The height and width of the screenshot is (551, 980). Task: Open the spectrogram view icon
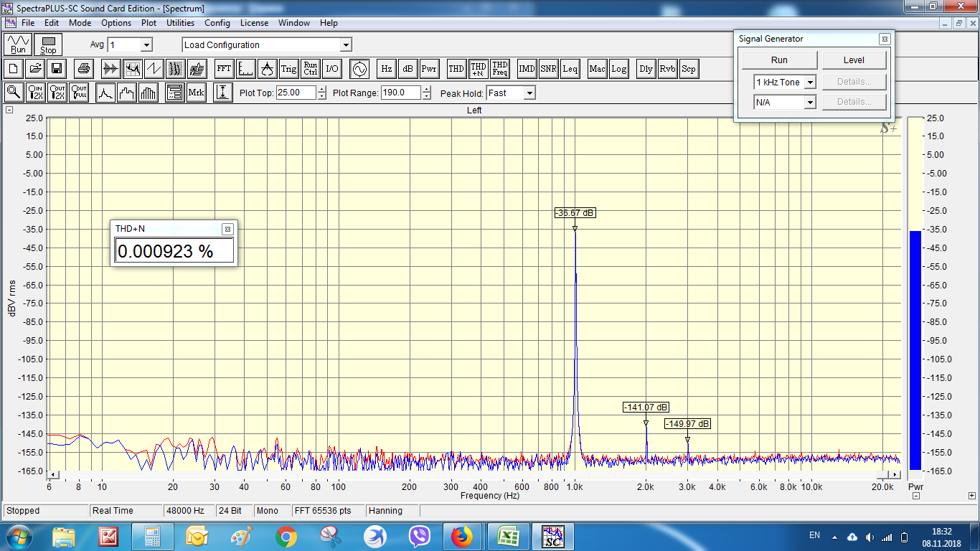[x=175, y=69]
